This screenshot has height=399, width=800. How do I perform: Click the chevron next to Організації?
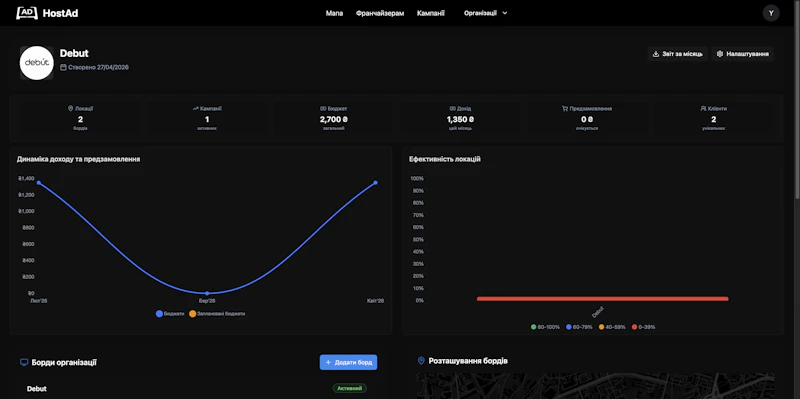pyautogui.click(x=505, y=13)
